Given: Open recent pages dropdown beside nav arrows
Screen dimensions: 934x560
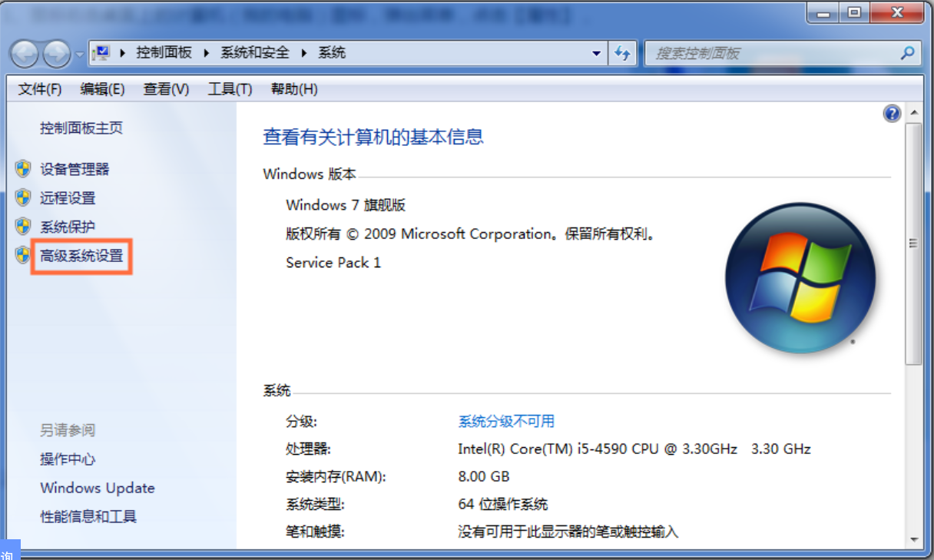Looking at the screenshot, I should (80, 54).
